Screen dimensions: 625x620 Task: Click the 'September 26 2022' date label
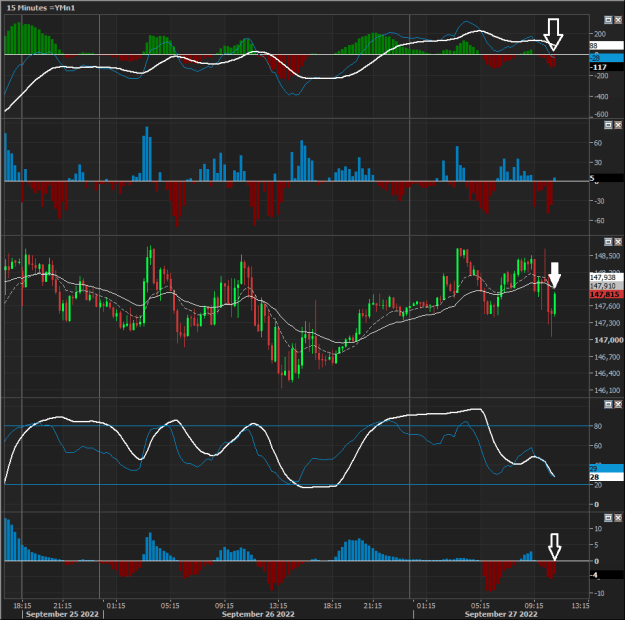(258, 614)
